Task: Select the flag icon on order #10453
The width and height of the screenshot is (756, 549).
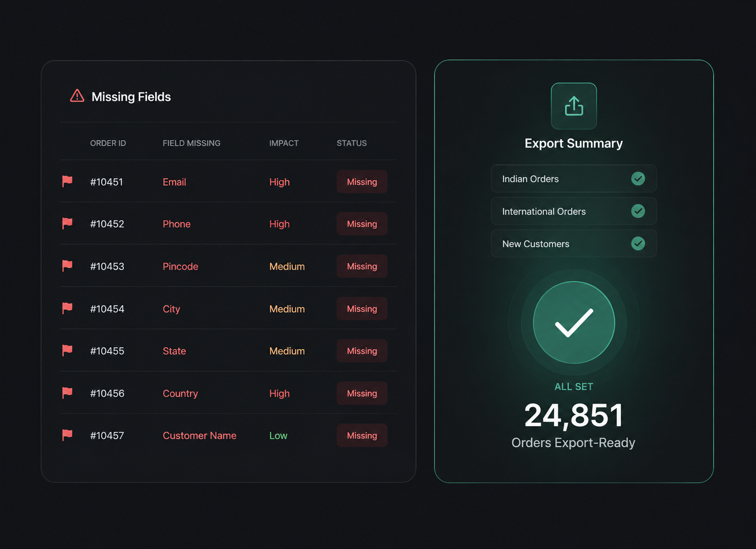Action: click(x=67, y=266)
